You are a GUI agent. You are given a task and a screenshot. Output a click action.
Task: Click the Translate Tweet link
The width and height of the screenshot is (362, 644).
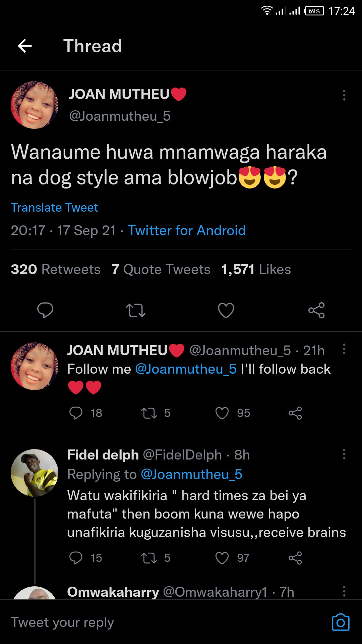54,208
